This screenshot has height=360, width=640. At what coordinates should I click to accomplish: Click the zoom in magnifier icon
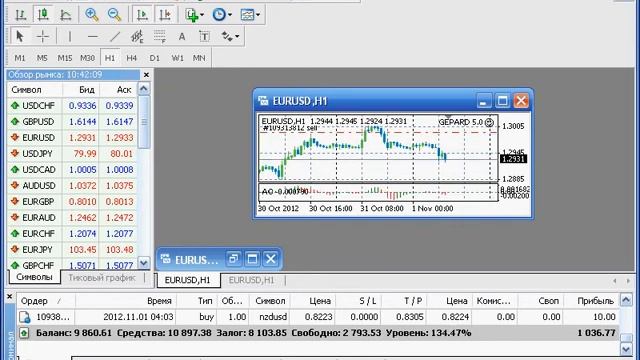(92, 15)
